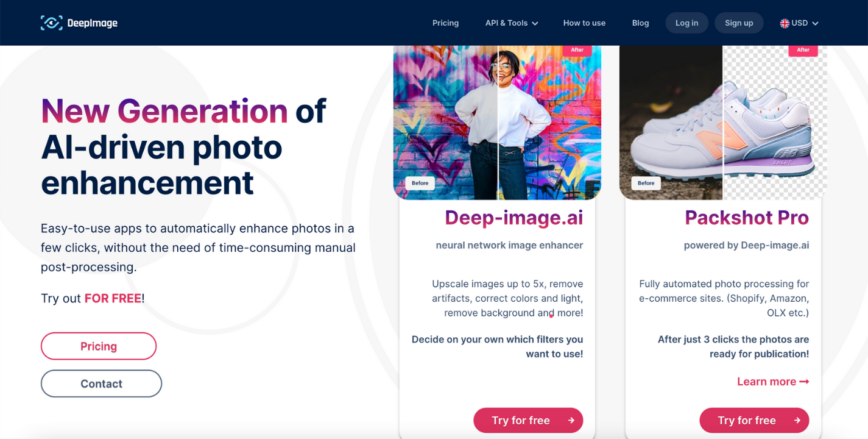This screenshot has height=439, width=868.
Task: Click the DeepImage brand name text
Action: [93, 23]
